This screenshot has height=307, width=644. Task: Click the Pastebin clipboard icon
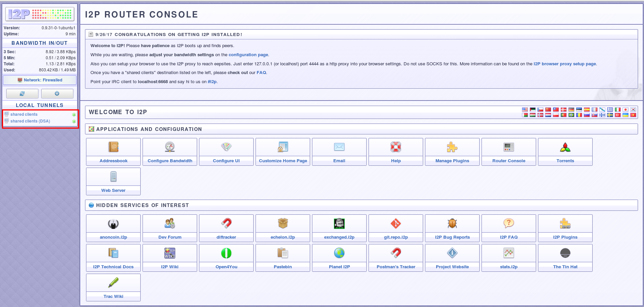coord(283,253)
